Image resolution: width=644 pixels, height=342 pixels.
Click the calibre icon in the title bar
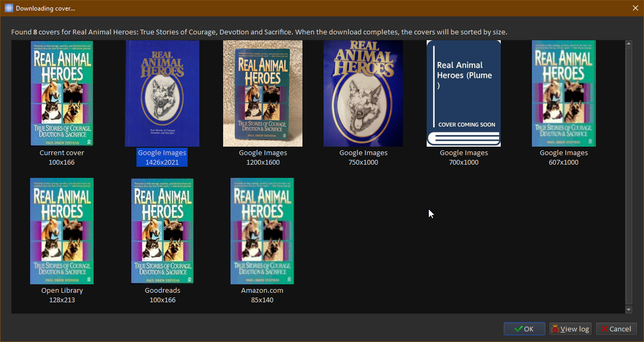[x=8, y=8]
